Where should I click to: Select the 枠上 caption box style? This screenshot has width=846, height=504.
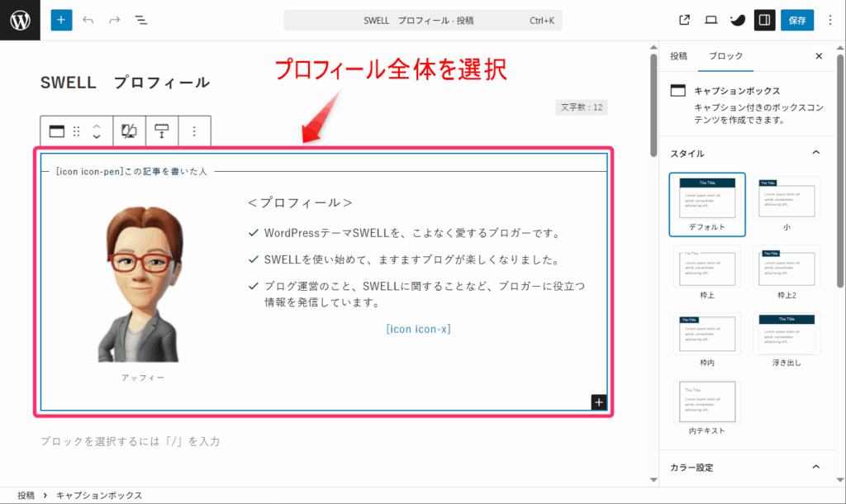pos(707,273)
